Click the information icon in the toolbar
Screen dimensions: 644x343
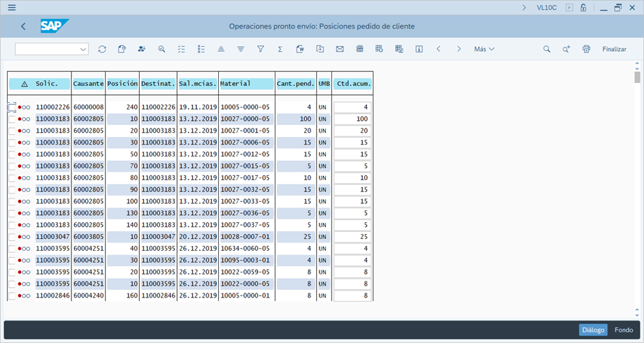point(419,50)
